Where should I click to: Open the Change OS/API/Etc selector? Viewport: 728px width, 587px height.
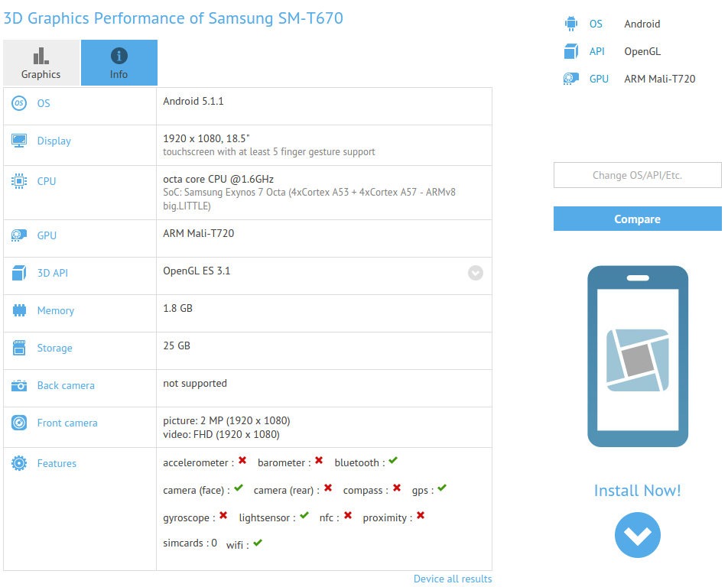click(637, 175)
